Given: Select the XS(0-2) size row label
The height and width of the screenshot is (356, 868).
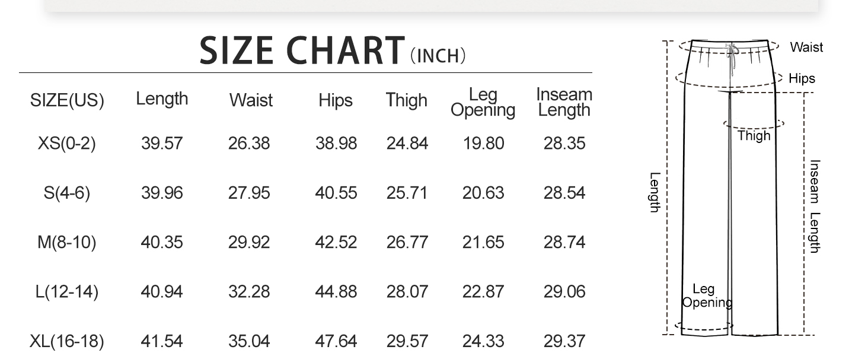Looking at the screenshot, I should 66,144.
